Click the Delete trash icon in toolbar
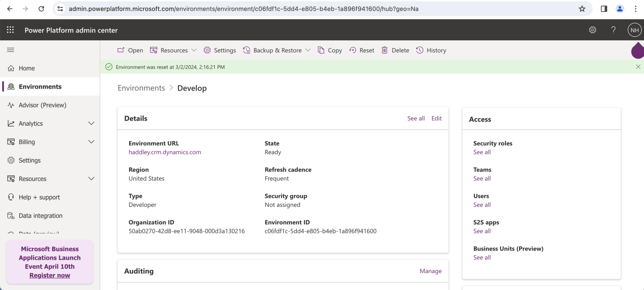The width and height of the screenshot is (644, 290). click(395, 50)
